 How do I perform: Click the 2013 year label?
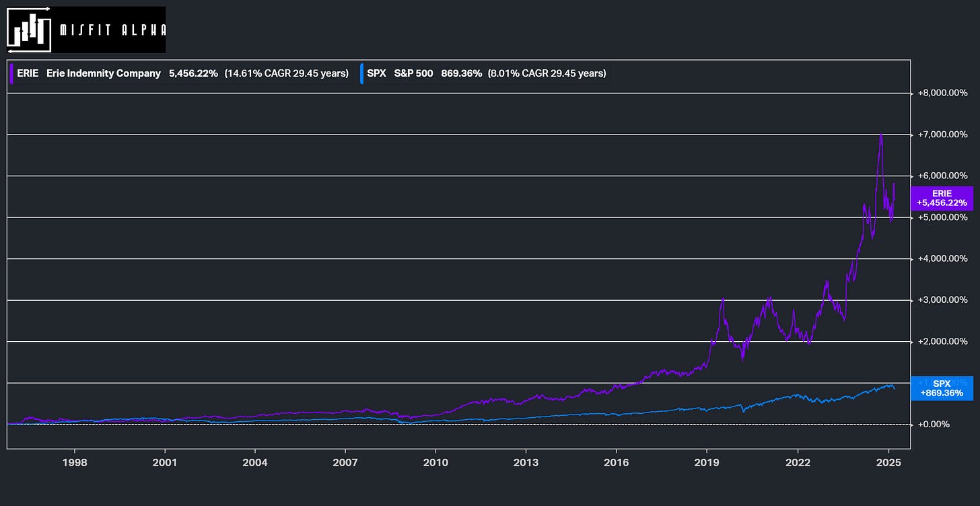[526, 463]
